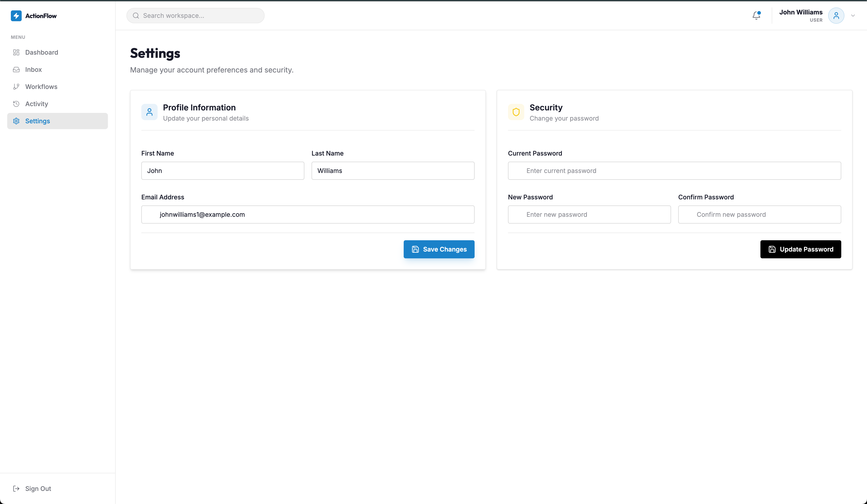Screen dimensions: 867x504
Task: Click the user avatar in the top bar
Action: click(837, 16)
